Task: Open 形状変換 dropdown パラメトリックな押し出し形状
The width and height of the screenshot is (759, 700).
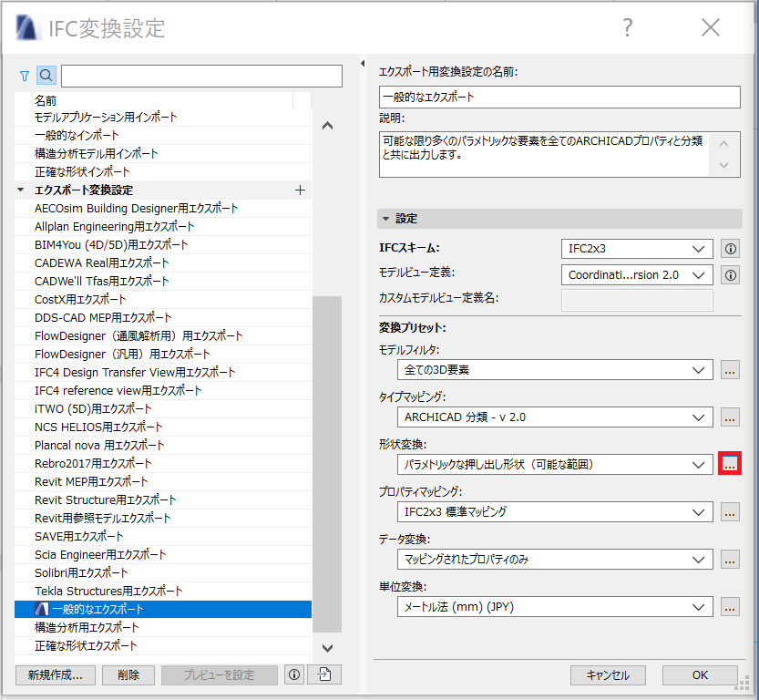Action: (x=555, y=465)
